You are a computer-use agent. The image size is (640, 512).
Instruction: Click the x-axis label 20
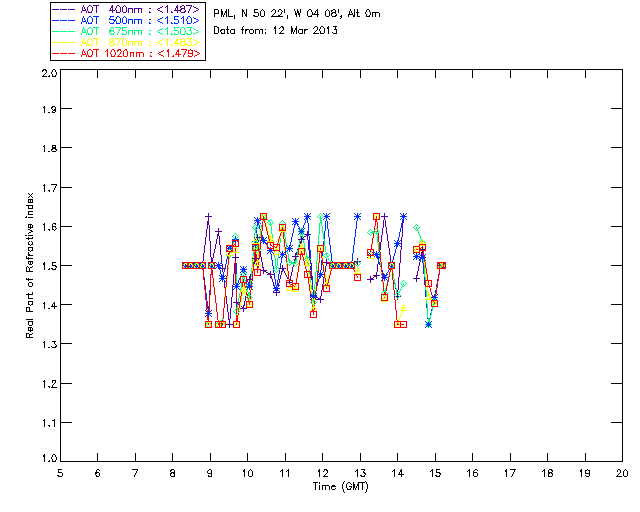(622, 473)
